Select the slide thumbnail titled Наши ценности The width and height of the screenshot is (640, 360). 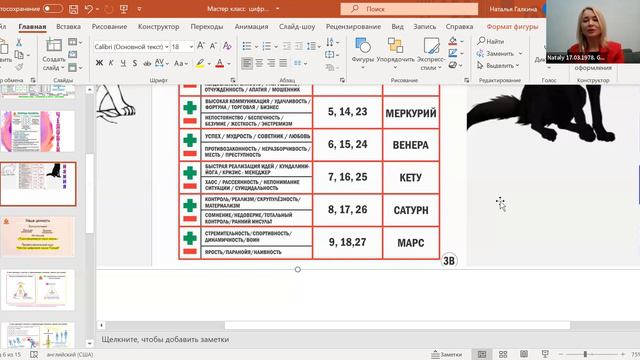(38, 236)
